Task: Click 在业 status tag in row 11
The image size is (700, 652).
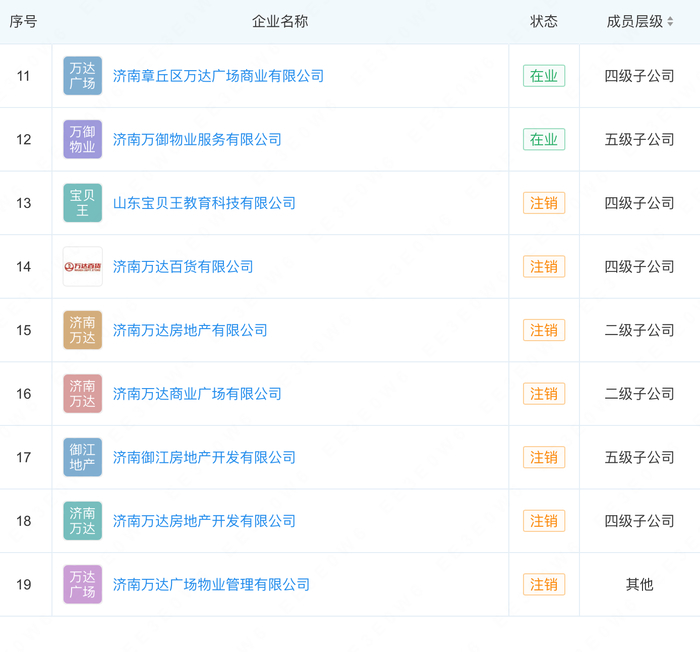Action: 544,76
